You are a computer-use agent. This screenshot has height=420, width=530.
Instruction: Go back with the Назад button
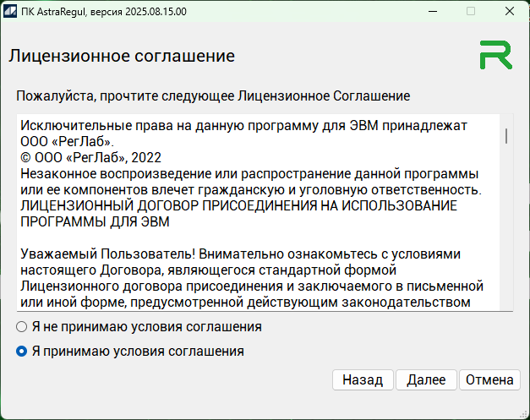[362, 380]
